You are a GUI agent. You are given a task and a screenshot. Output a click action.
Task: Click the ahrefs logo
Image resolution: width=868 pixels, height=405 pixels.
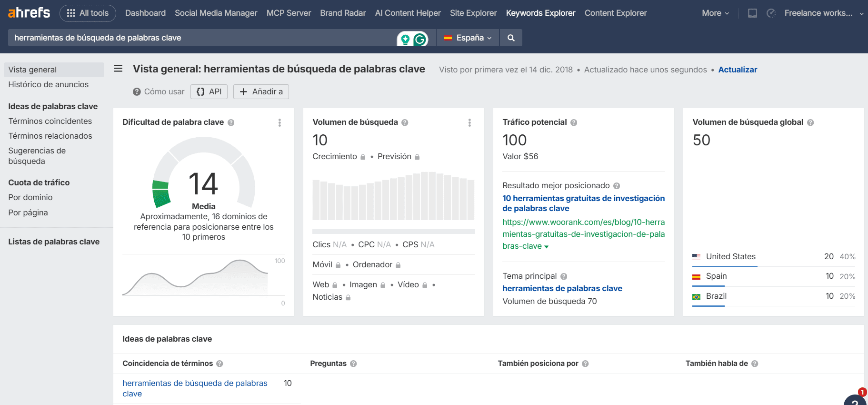tap(29, 13)
